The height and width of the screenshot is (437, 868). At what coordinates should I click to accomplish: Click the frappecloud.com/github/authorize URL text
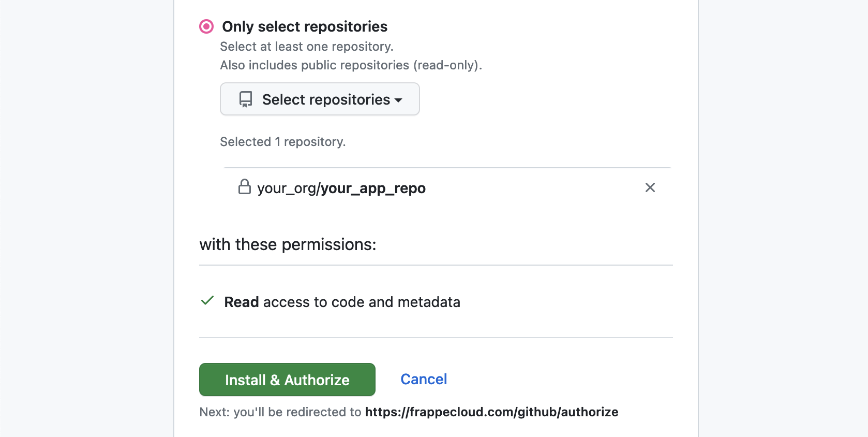(491, 412)
